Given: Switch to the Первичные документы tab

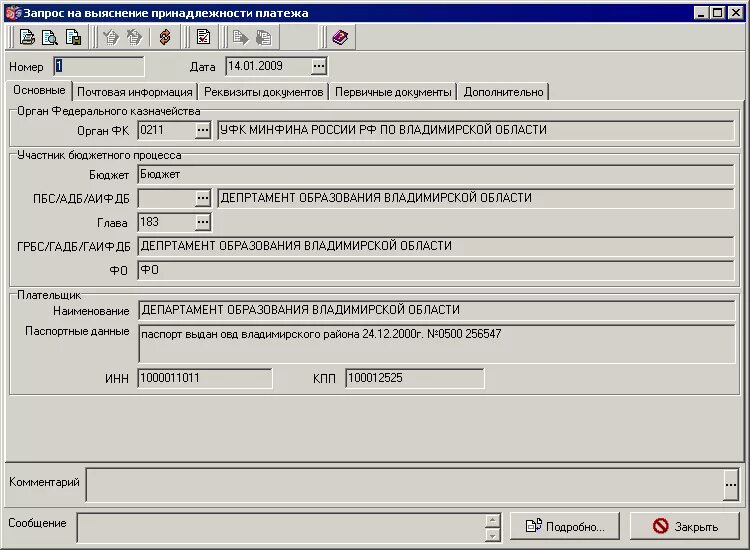Looking at the screenshot, I should pos(393,92).
